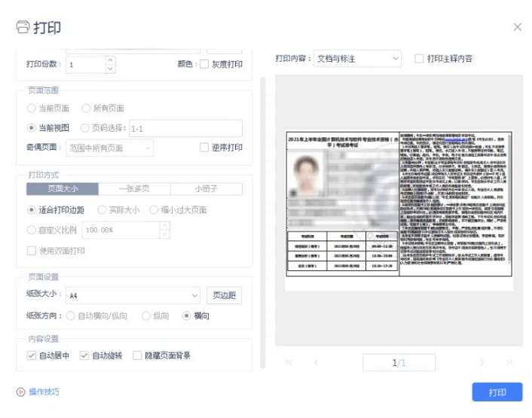Screen dimensions: 532x418
Task: Open the 奇偶页面 dropdown
Action: point(110,148)
